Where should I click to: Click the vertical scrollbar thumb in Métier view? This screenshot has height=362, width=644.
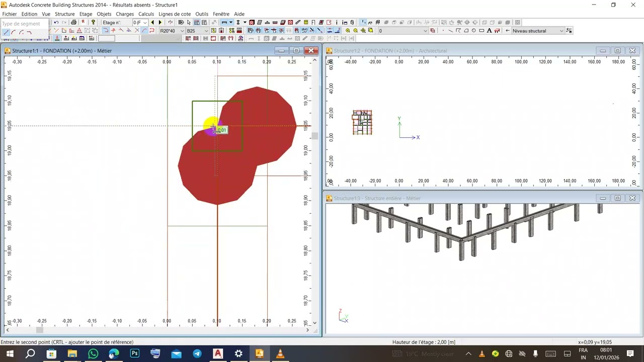[315, 136]
